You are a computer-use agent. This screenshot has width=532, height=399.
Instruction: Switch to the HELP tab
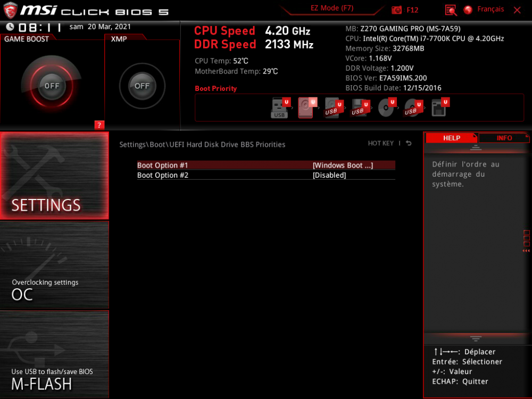[x=451, y=138]
